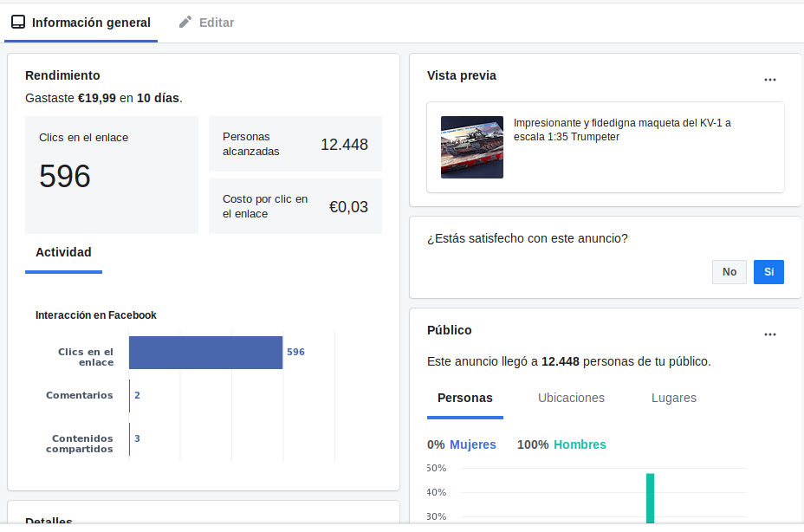Viewport: 804px width, 532px height.
Task: Click the pencil icon next to Editar
Action: [185, 22]
